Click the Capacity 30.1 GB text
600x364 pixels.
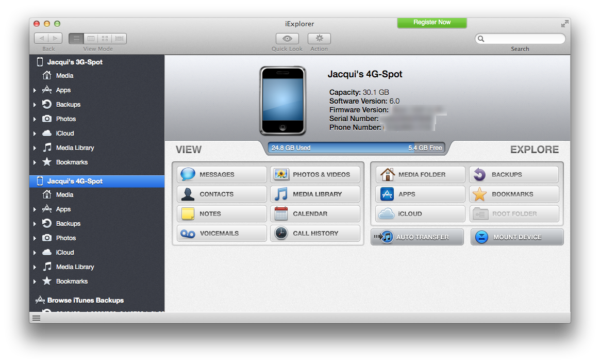click(359, 92)
